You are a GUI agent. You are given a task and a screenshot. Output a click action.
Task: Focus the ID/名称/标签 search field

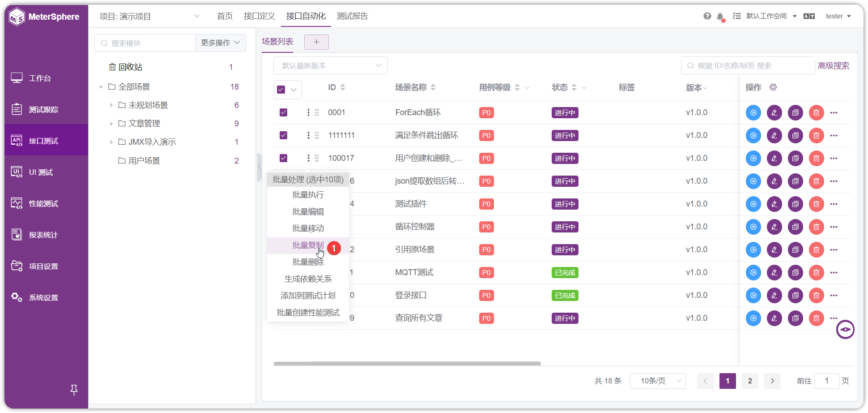[748, 65]
